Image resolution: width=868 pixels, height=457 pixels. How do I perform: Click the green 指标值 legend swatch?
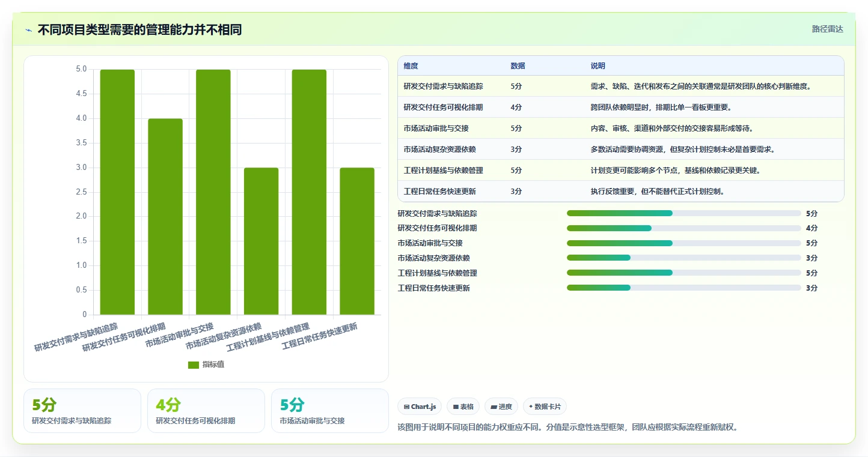[x=193, y=365]
